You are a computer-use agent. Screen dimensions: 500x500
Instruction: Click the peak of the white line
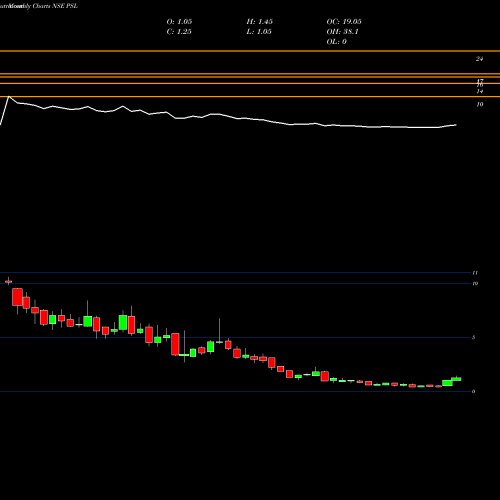click(x=9, y=97)
